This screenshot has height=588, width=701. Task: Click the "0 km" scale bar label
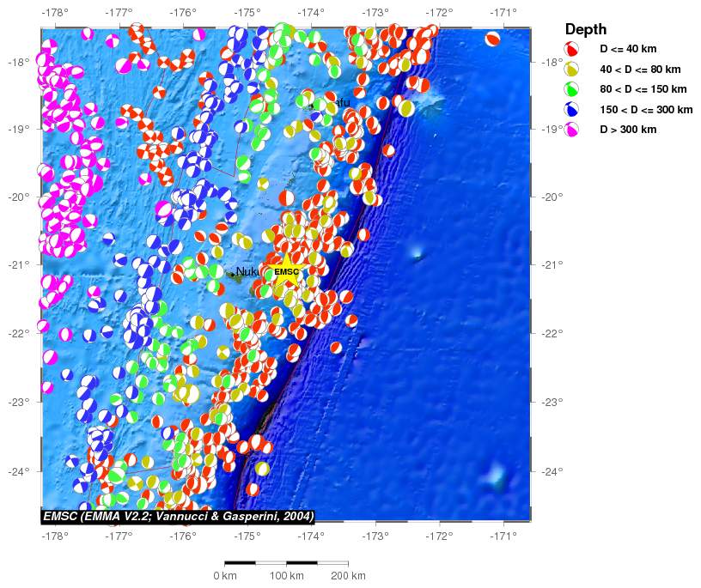(224, 575)
